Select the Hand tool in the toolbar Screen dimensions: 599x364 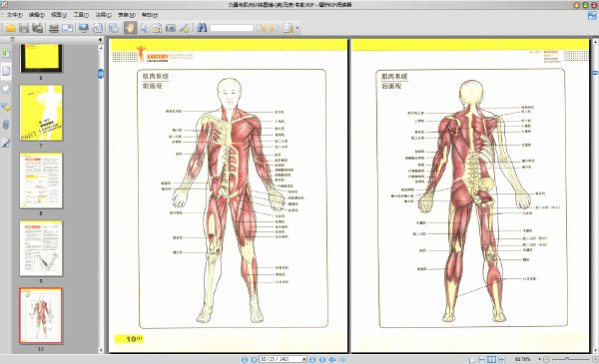[130, 28]
